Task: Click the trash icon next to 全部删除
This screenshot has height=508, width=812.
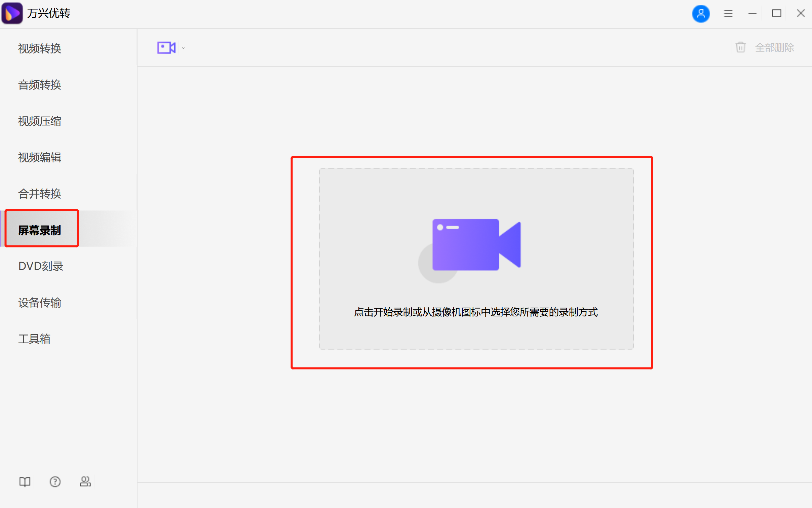Action: pos(741,47)
